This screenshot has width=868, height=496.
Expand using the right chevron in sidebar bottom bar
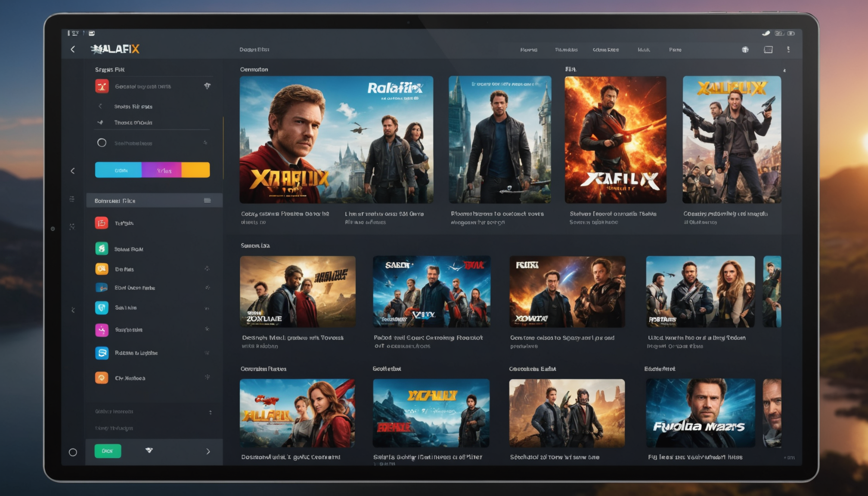click(x=208, y=451)
